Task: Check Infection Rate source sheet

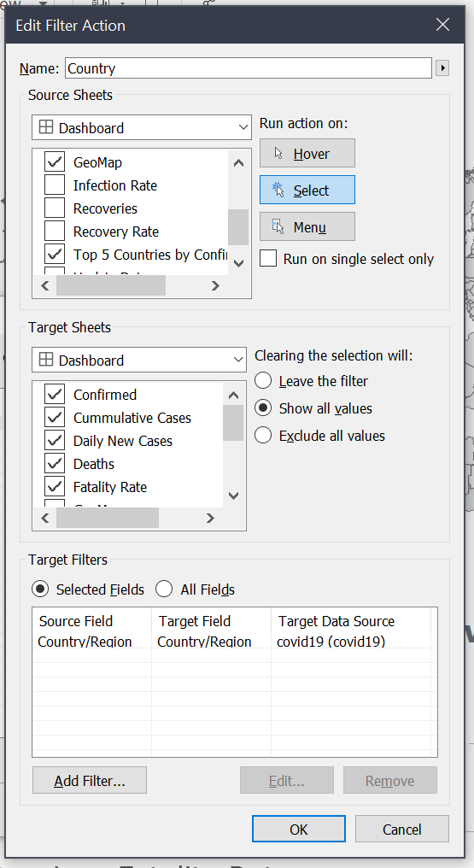Action: pyautogui.click(x=54, y=185)
